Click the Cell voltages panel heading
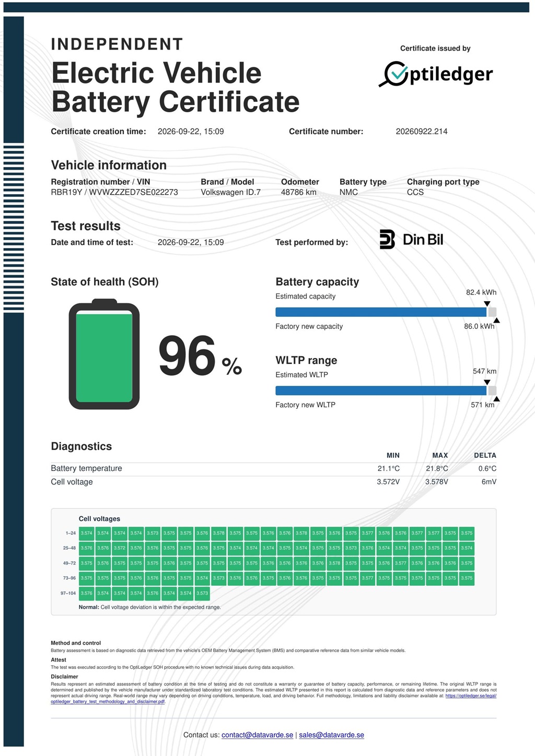535x756 pixels. [x=99, y=519]
